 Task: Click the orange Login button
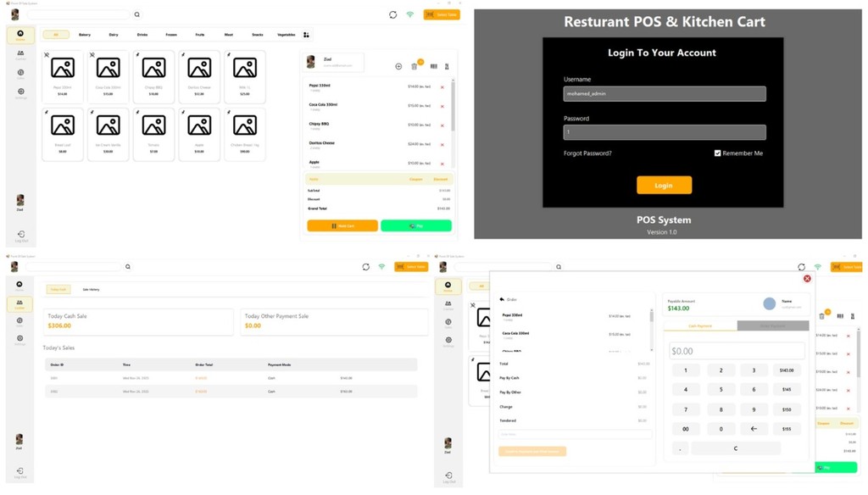(664, 186)
